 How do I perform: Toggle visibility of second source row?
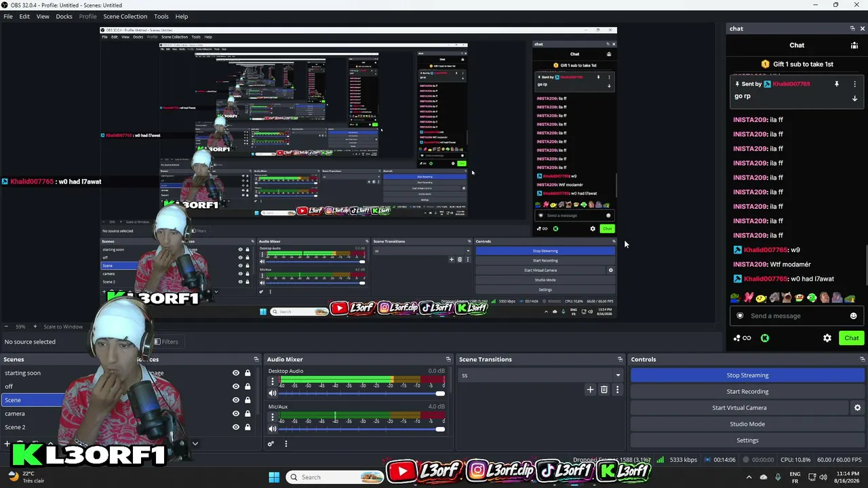236,386
